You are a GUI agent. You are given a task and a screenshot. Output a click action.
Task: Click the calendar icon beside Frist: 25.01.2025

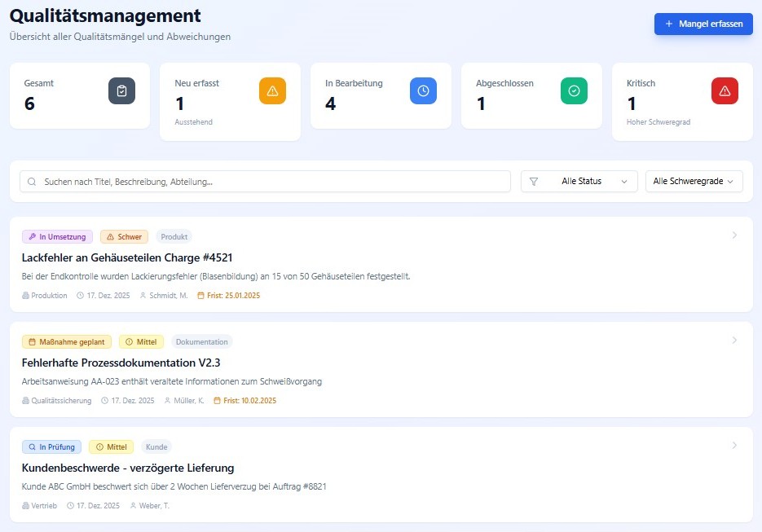(200, 296)
